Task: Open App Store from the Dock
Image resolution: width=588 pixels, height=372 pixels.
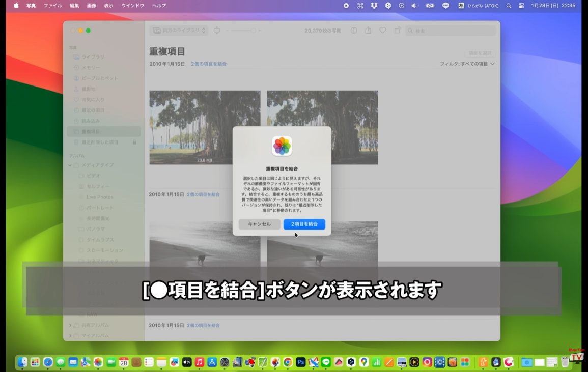Action: (212, 362)
